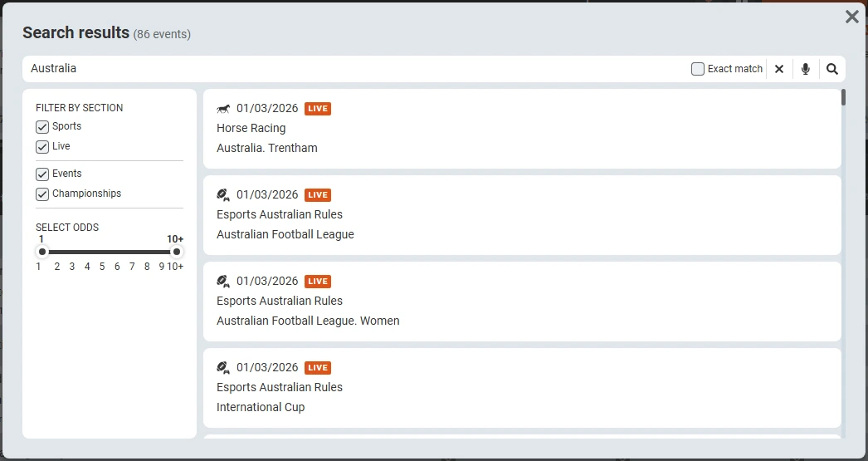Click the 86 events count text

pos(162,34)
